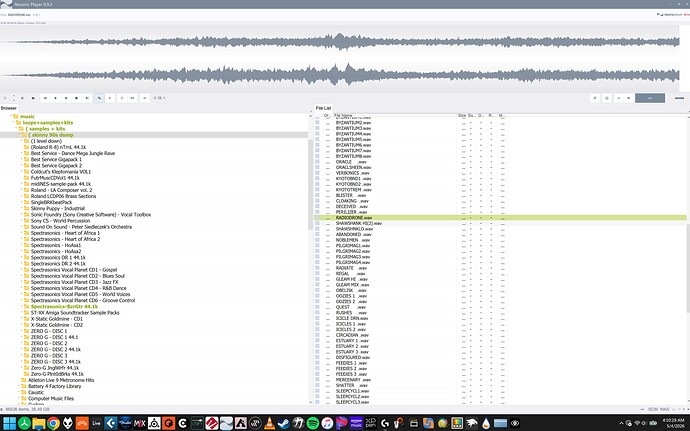Expand the Caustic folder node

click(x=18, y=392)
